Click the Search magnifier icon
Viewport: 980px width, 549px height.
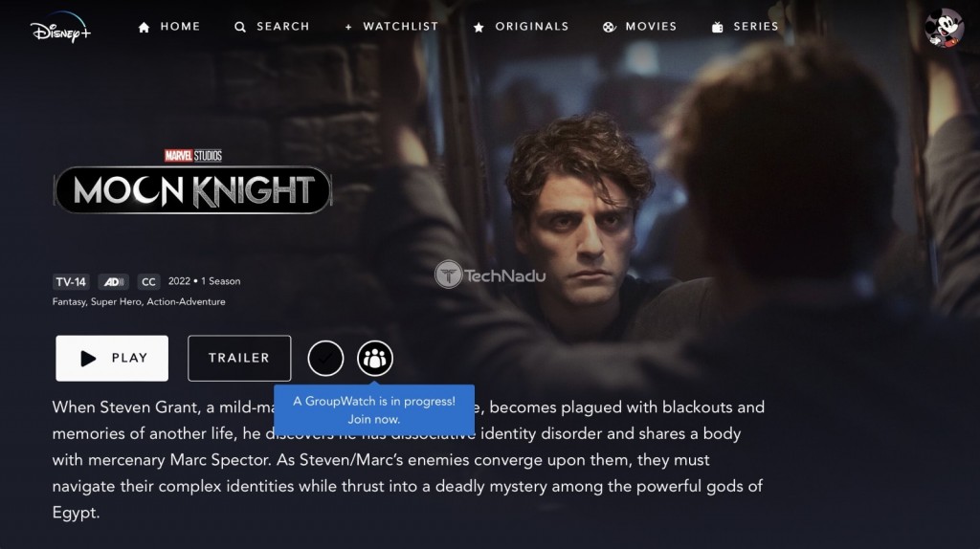tap(240, 27)
